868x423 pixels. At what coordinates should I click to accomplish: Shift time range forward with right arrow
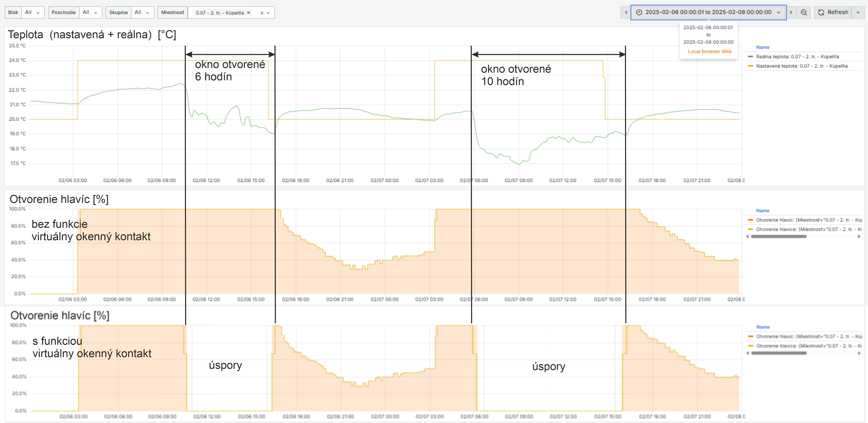791,12
